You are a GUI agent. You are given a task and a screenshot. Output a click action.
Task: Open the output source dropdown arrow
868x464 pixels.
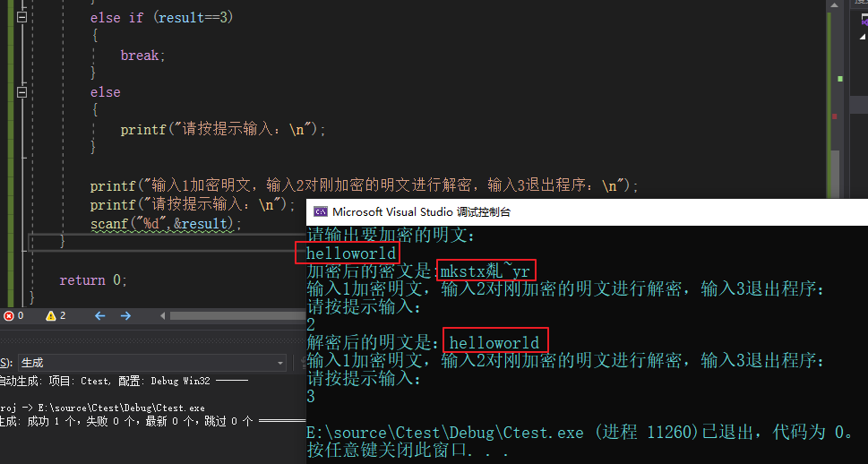pyautogui.click(x=280, y=363)
